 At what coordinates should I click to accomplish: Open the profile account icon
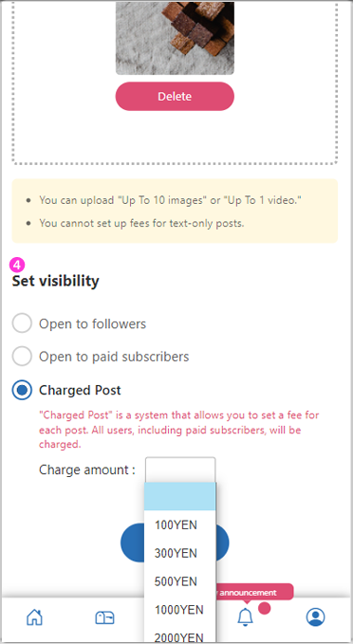coord(316,616)
